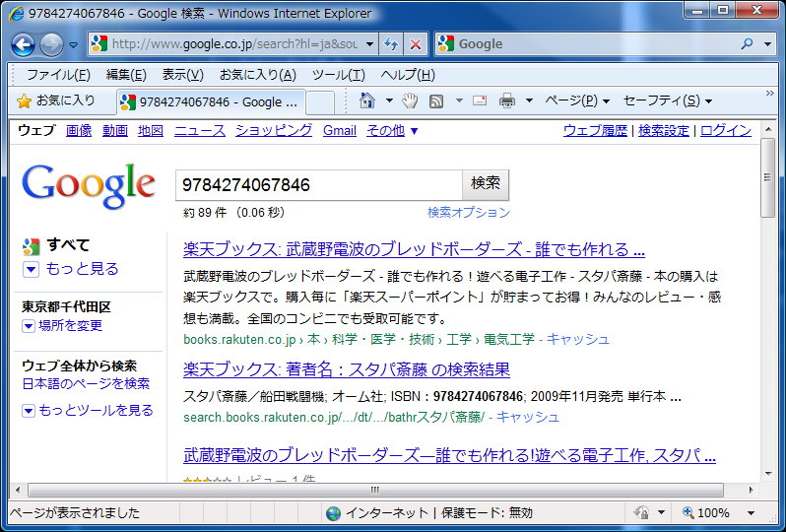This screenshot has width=786, height=532.
Task: Open the 楽天ブックス: 著者名：スタパ斎藤 の検索結果 link
Action: [x=347, y=370]
